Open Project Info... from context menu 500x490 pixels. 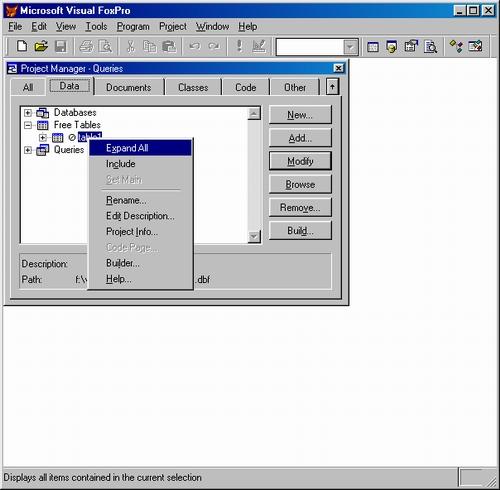tap(140, 231)
